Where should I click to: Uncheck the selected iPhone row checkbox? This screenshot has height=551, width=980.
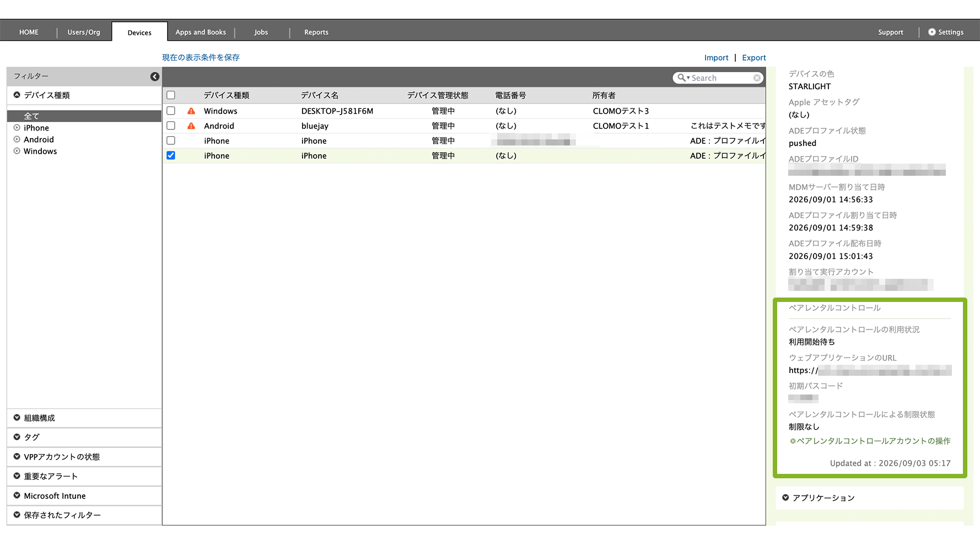coord(171,155)
